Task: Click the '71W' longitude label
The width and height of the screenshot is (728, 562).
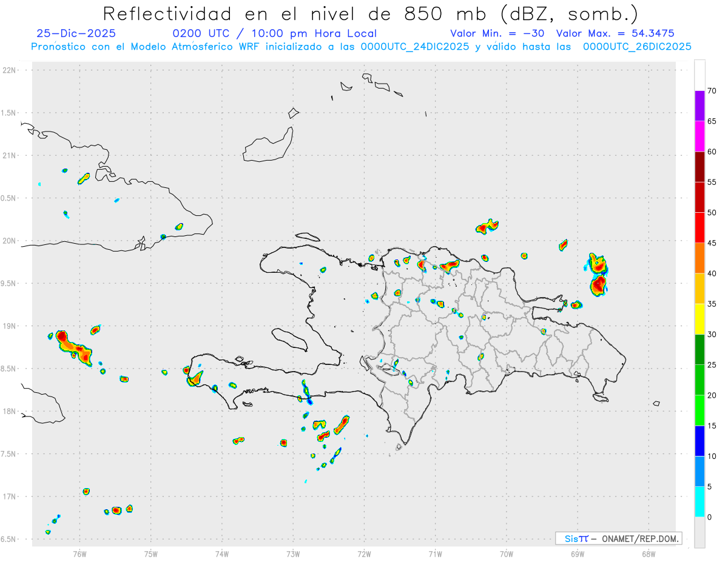Action: pyautogui.click(x=435, y=554)
